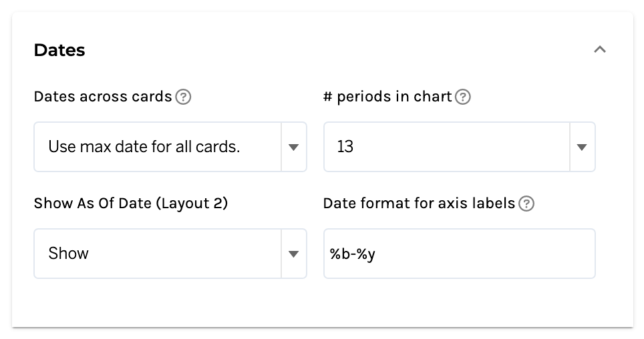
Task: Open the 'Use max date for all cards.' dropdown
Action: pos(158,147)
